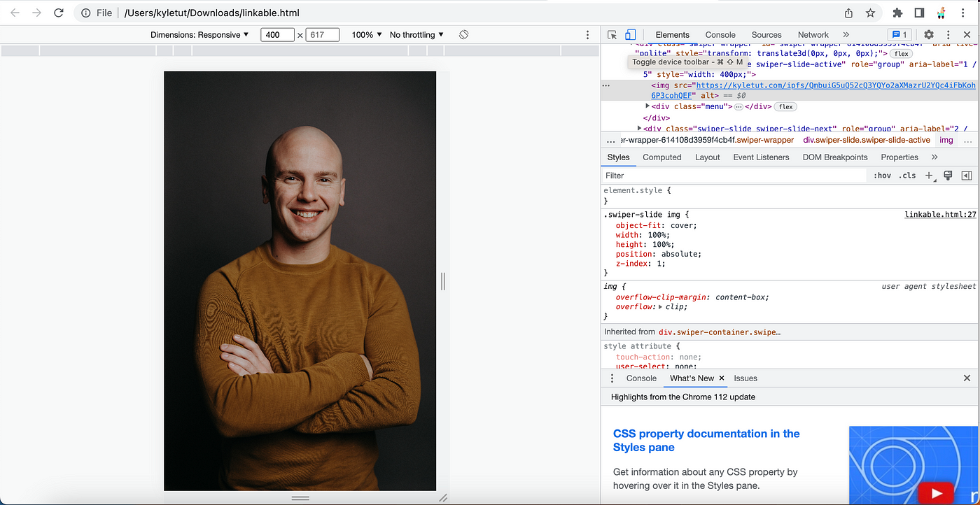The height and width of the screenshot is (505, 980).
Task: Open the Sources panel
Action: coord(766,34)
